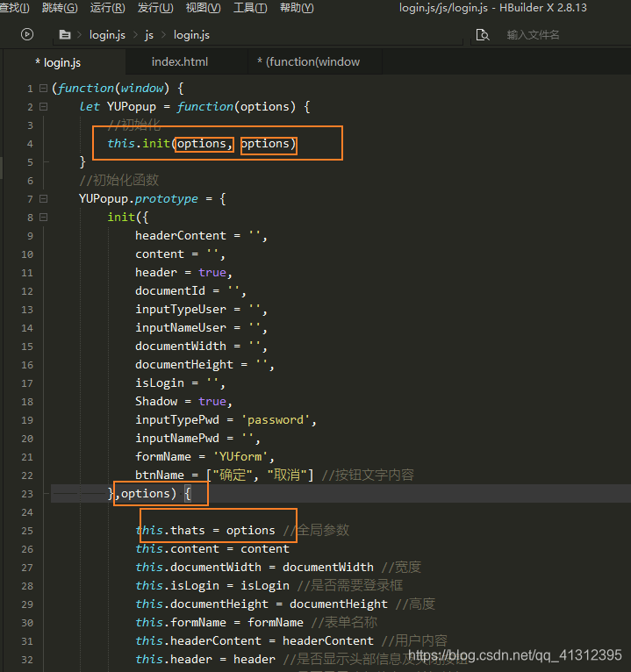Open the 帮助(Y) menu
Image resolution: width=631 pixels, height=672 pixels.
297,8
